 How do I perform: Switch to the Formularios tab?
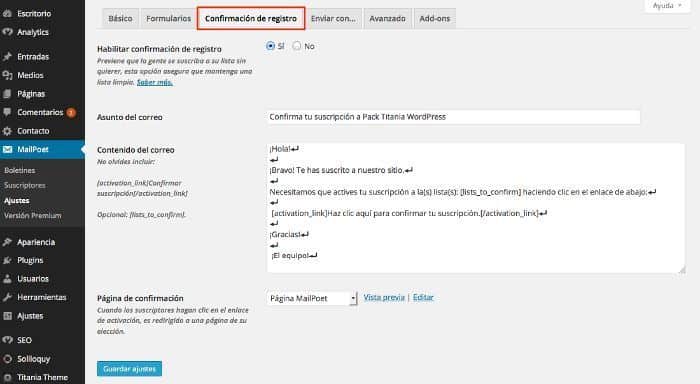(168, 19)
